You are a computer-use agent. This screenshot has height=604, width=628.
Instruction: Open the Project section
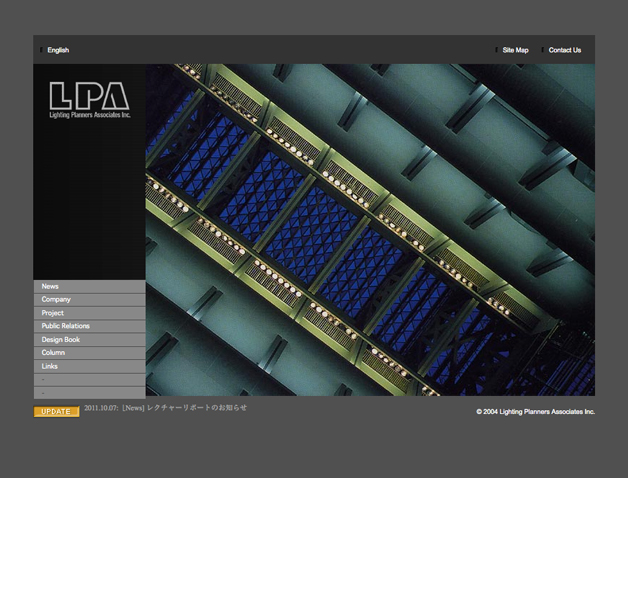(x=53, y=313)
